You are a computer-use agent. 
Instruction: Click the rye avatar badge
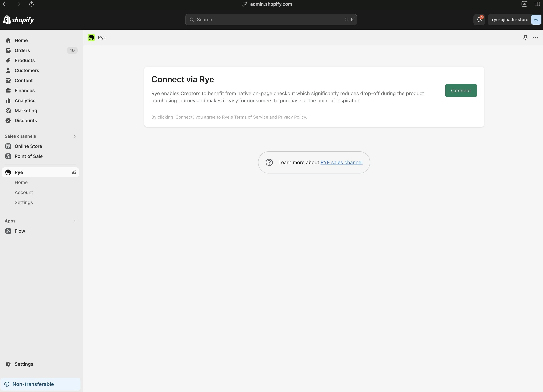[536, 20]
